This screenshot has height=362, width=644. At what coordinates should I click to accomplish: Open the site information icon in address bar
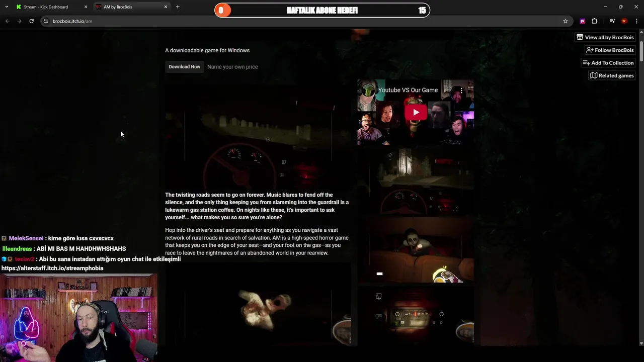point(46,21)
